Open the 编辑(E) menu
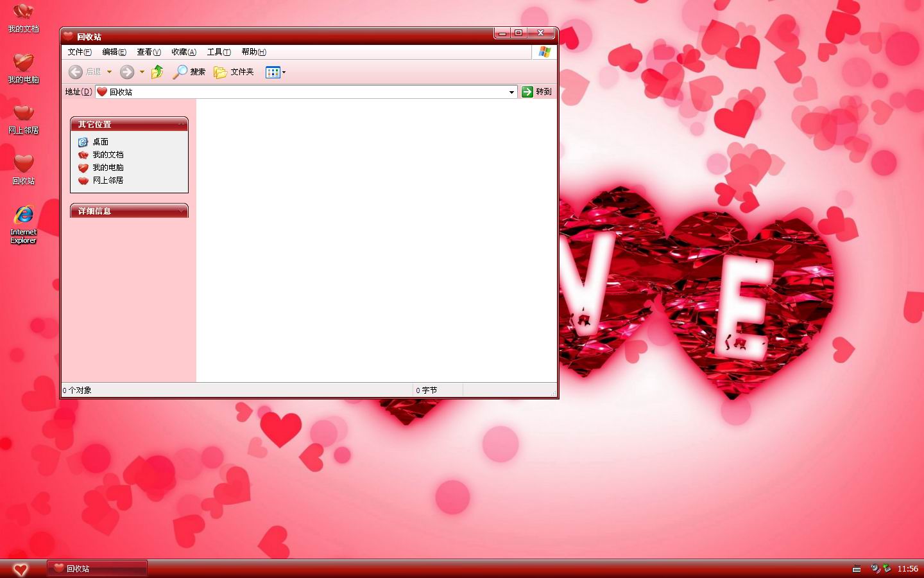 [x=114, y=52]
